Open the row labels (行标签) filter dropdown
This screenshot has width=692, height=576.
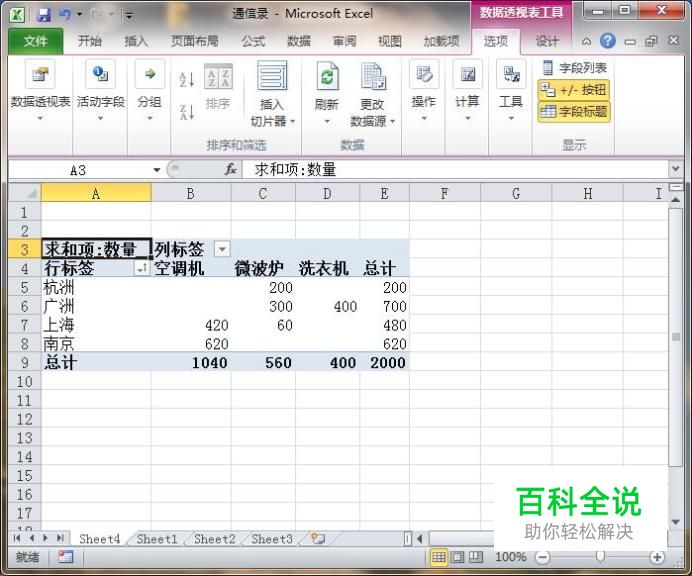[142, 267]
